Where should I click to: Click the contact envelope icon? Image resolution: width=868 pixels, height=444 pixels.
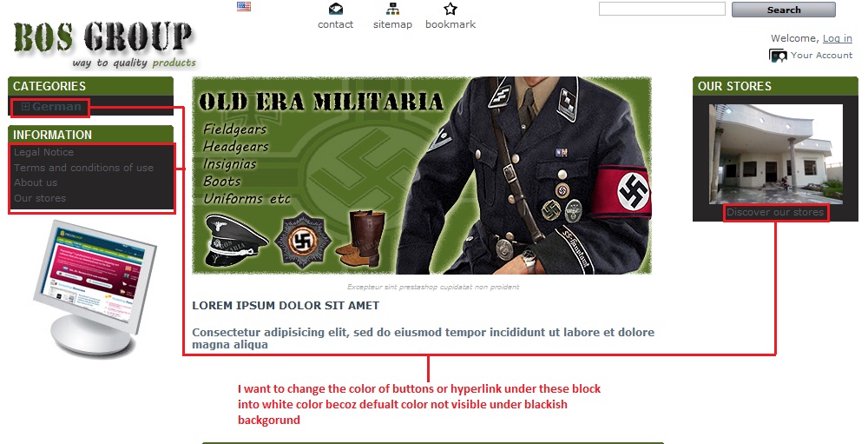[335, 9]
